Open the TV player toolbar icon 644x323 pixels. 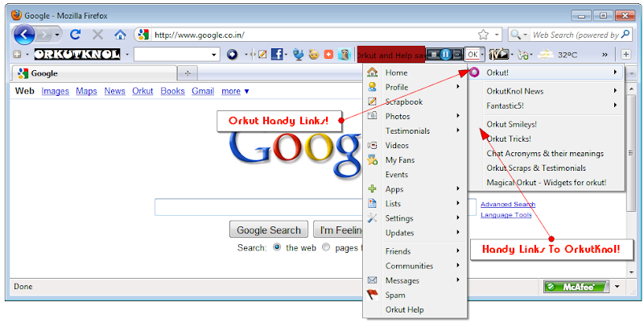click(x=498, y=54)
